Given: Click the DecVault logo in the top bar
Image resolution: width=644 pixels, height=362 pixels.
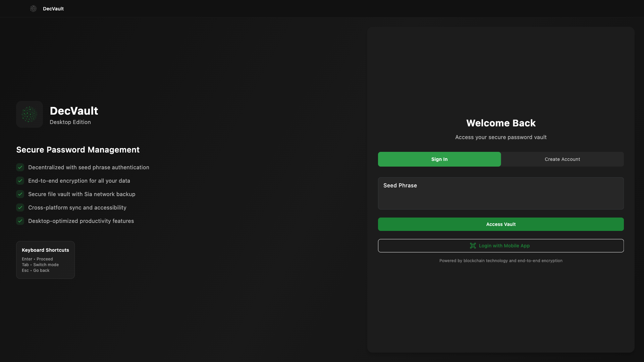Looking at the screenshot, I should (33, 9).
